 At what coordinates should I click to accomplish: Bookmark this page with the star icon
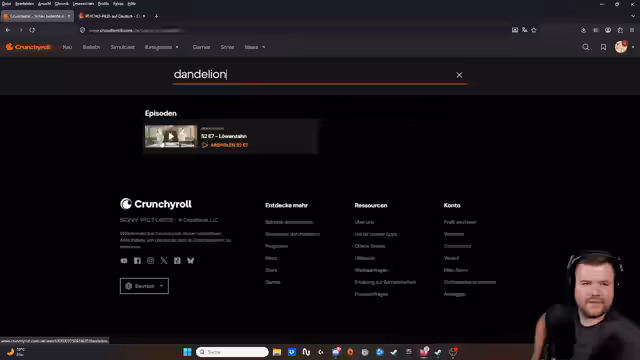tap(534, 30)
